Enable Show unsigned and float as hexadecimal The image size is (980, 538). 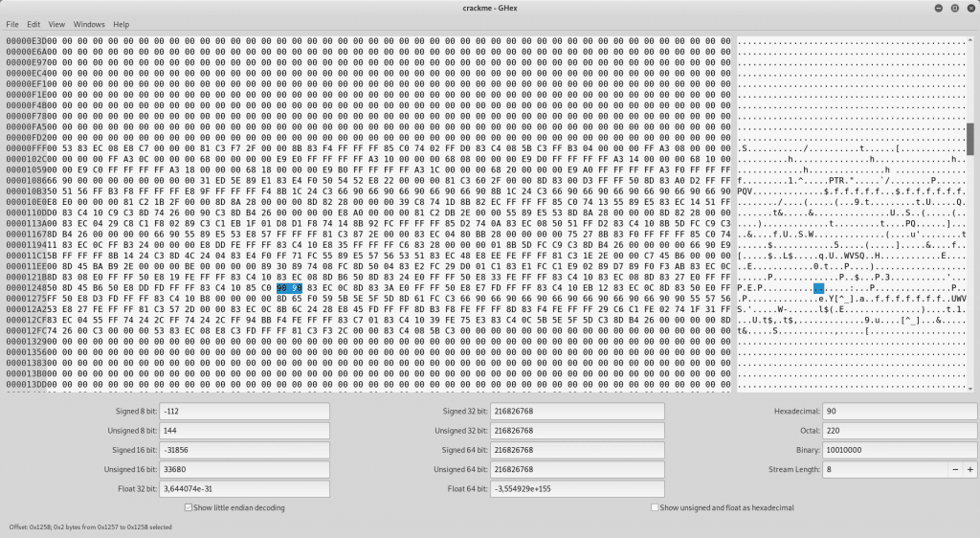[655, 507]
